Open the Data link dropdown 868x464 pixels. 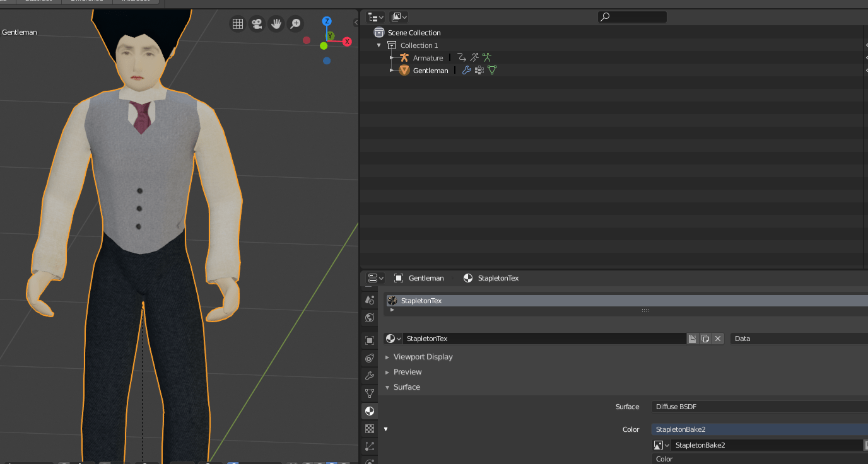point(799,339)
